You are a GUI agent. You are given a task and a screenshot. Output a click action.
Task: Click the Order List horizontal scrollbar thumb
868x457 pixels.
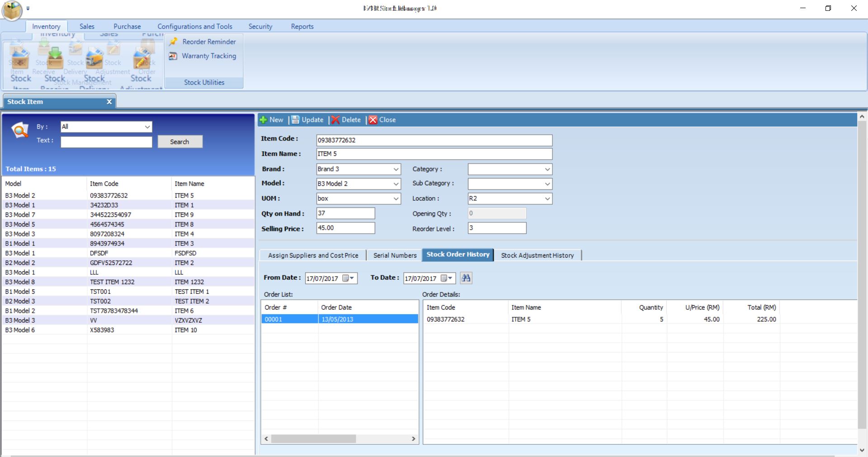pyautogui.click(x=313, y=439)
